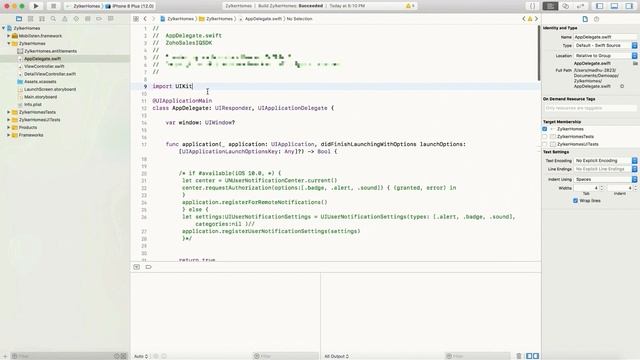Show the Assistant editor
The width and height of the screenshot is (640, 360).
click(x=565, y=6)
